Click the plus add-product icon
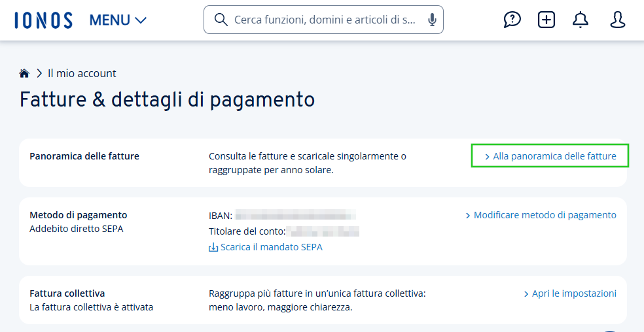The image size is (644, 332). [546, 20]
